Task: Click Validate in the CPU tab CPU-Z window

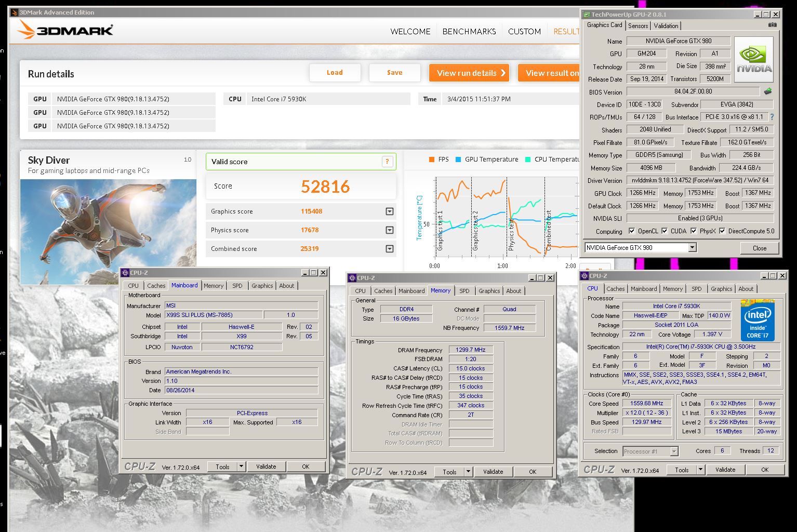Action: pyautogui.click(x=725, y=470)
